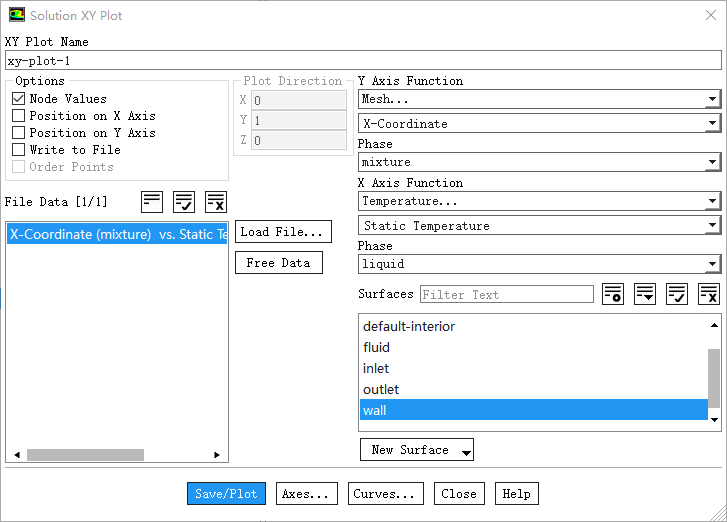Deselect all File Data entries icon
This screenshot has height=522, width=727.
(x=216, y=202)
